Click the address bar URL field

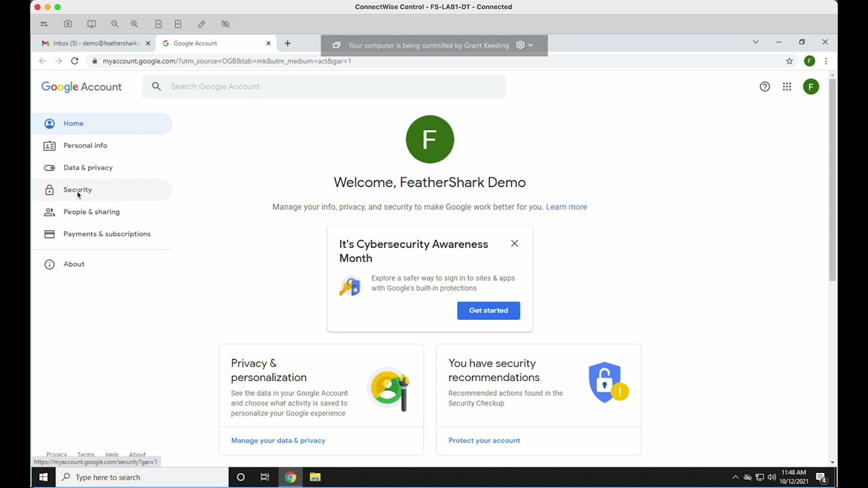[x=434, y=61]
